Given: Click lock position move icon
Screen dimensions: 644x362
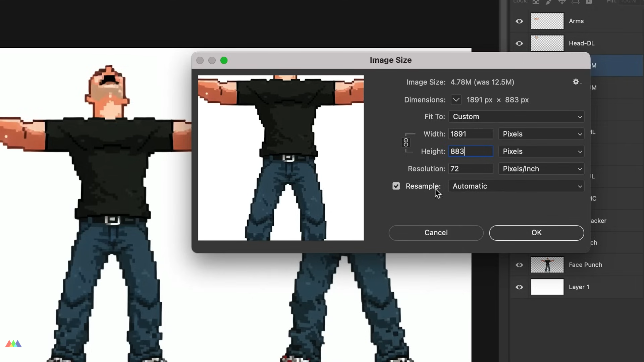Looking at the screenshot, I should 562,2.
